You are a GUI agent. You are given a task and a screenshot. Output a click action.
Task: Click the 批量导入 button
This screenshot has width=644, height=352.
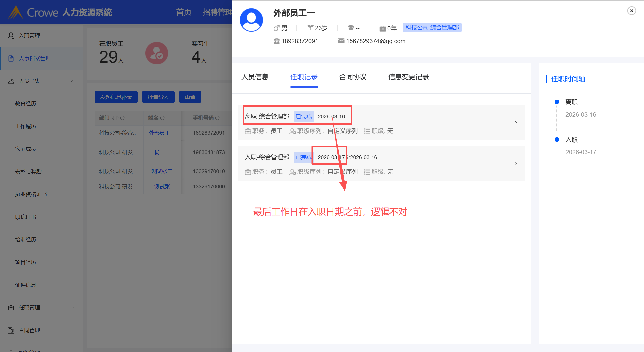point(158,97)
